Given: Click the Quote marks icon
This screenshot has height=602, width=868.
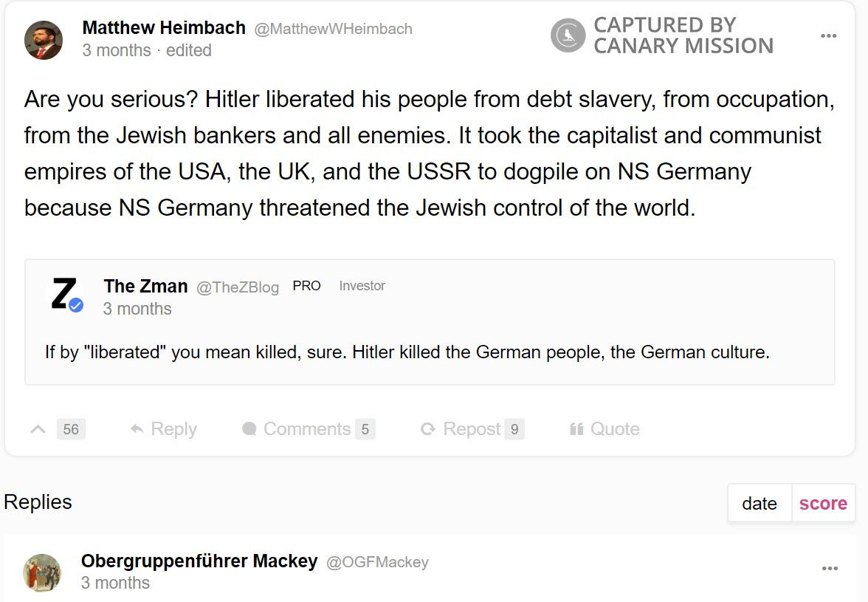Looking at the screenshot, I should (x=577, y=429).
